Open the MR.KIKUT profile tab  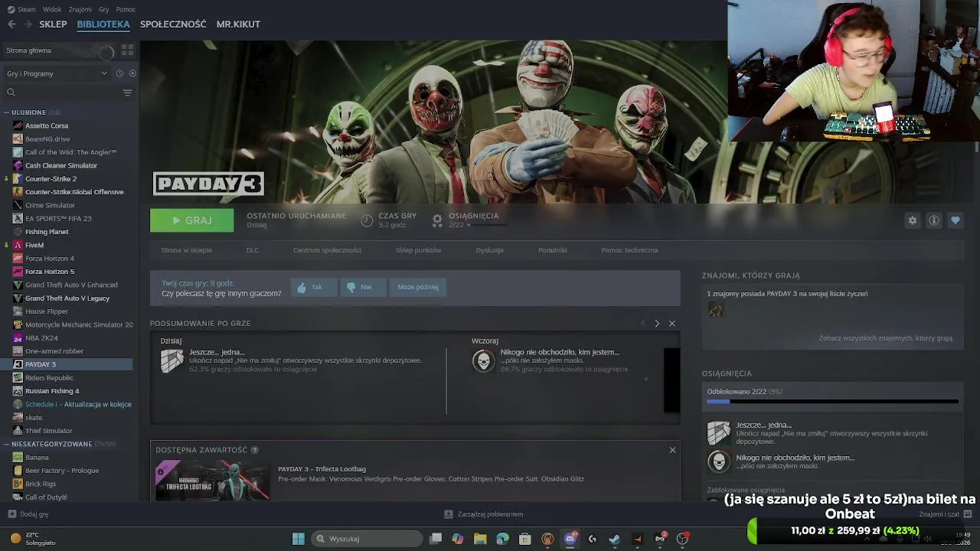pos(238,24)
